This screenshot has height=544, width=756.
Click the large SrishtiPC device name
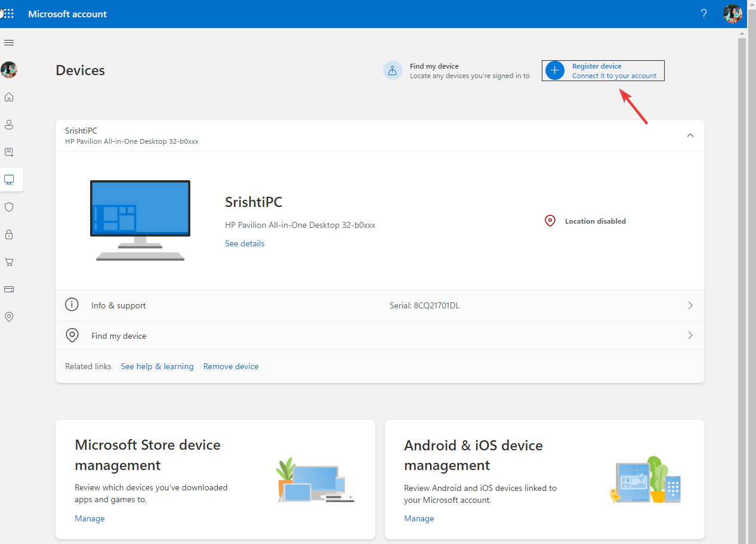point(254,202)
